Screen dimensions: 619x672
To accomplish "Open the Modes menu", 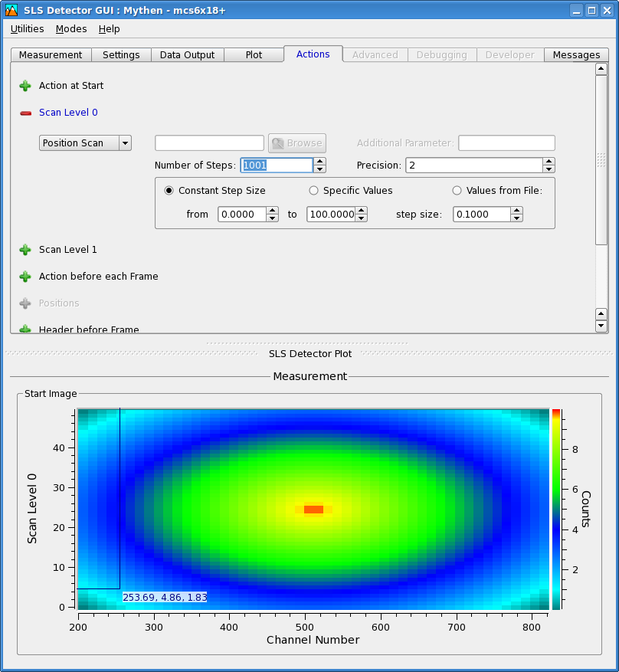I will 71,29.
